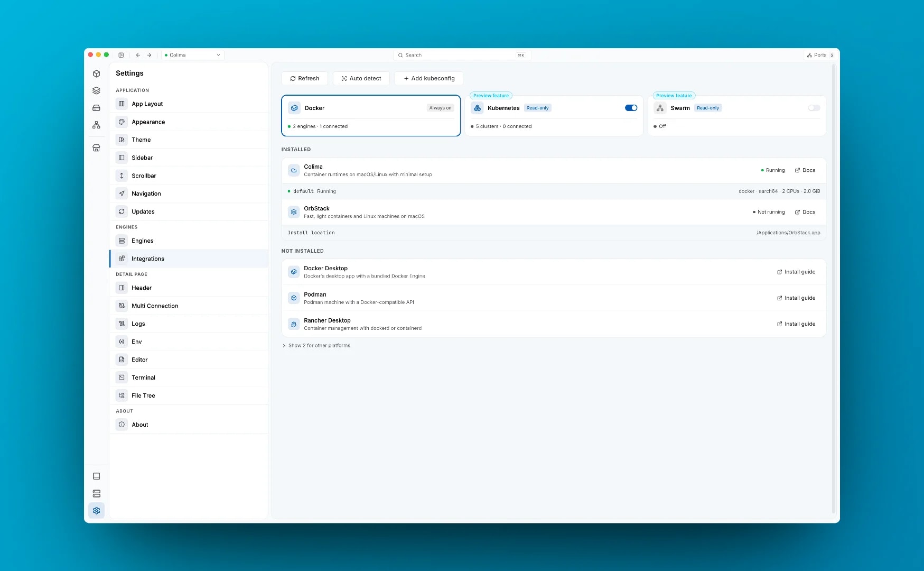Open OrbStack Docs link
The height and width of the screenshot is (571, 924).
pyautogui.click(x=805, y=212)
